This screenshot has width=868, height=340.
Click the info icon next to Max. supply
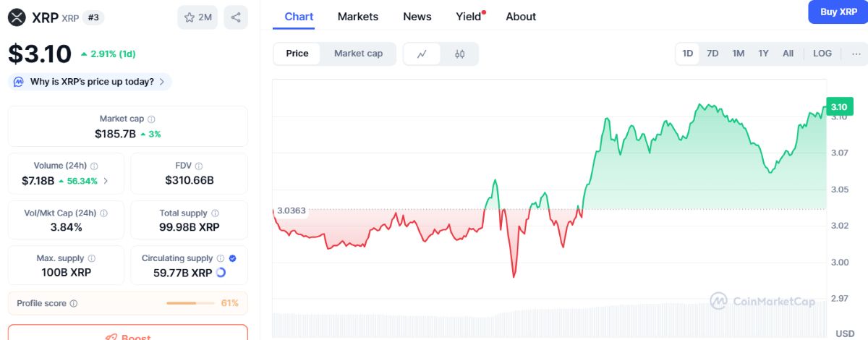(91, 258)
